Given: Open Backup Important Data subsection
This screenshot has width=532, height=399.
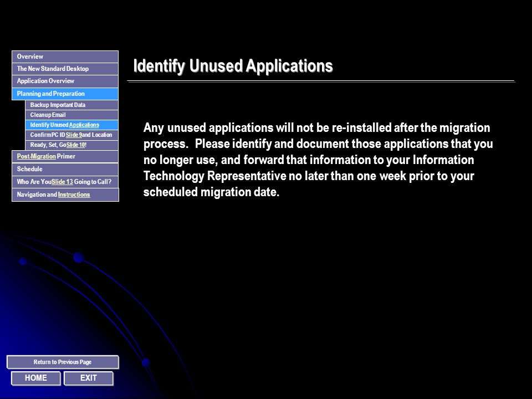Looking at the screenshot, I should pyautogui.click(x=72, y=105).
